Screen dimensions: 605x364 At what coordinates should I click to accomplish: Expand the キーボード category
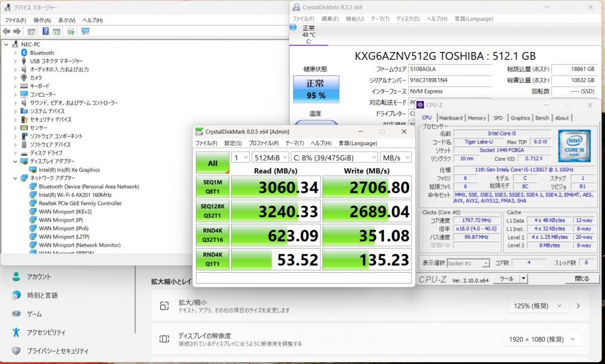coord(15,86)
